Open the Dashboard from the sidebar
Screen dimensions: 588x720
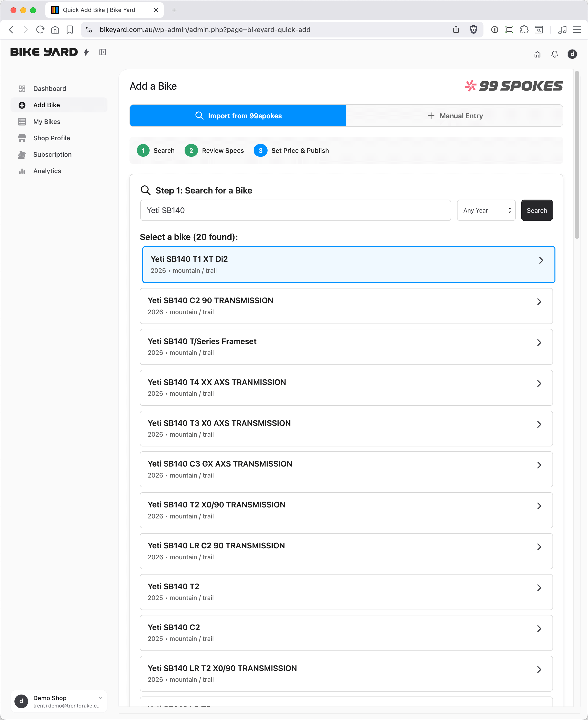coord(49,88)
